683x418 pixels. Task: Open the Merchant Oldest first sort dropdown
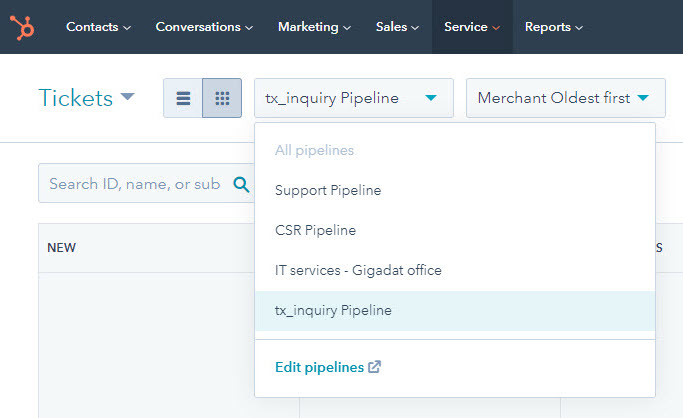pos(566,98)
